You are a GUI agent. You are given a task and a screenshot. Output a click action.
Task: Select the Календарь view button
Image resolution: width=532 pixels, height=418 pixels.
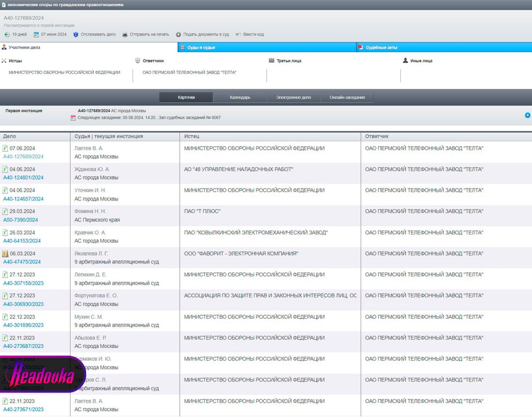(x=240, y=97)
